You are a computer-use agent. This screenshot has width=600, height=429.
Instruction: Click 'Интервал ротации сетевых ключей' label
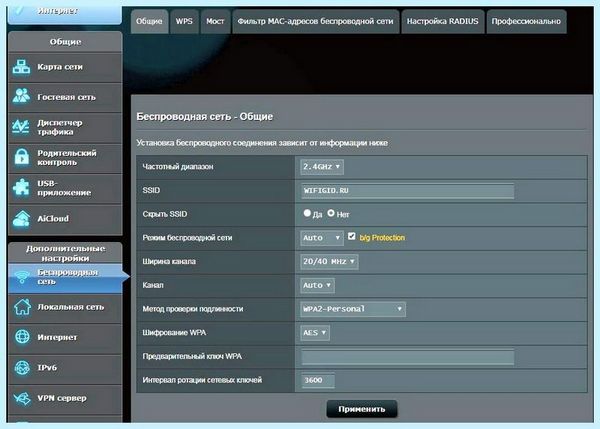coord(202,380)
